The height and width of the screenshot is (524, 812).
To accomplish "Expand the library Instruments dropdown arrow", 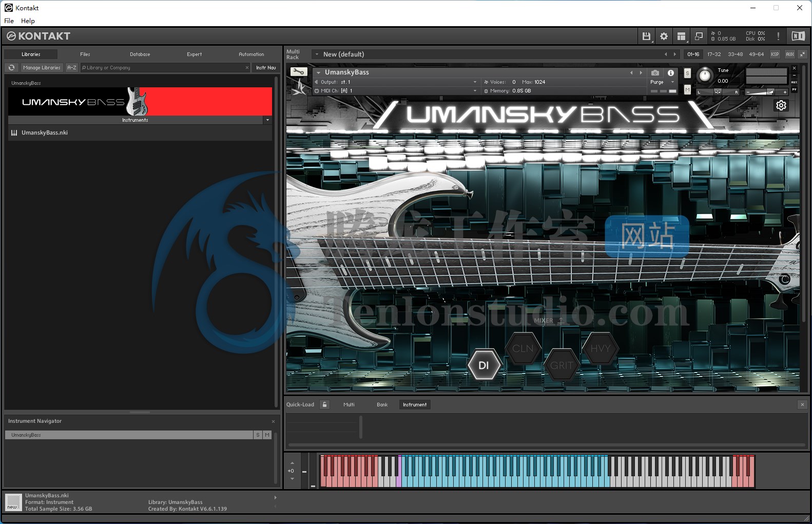I will point(267,120).
